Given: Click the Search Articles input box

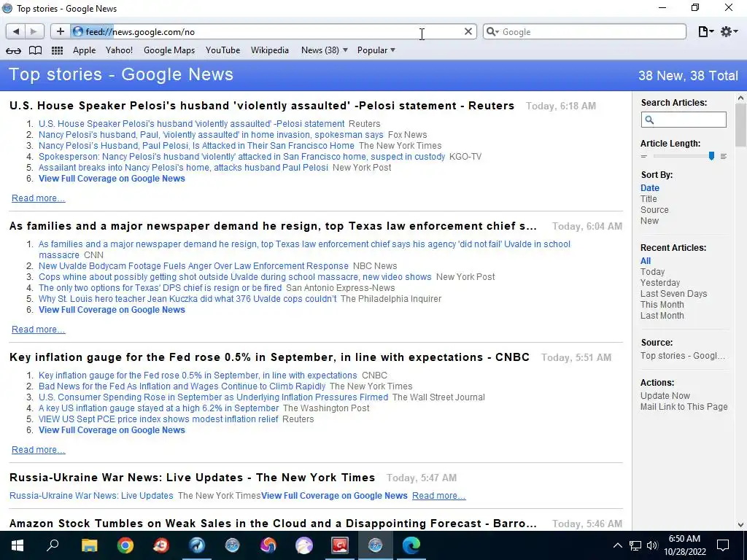Looking at the screenshot, I should click(x=683, y=120).
